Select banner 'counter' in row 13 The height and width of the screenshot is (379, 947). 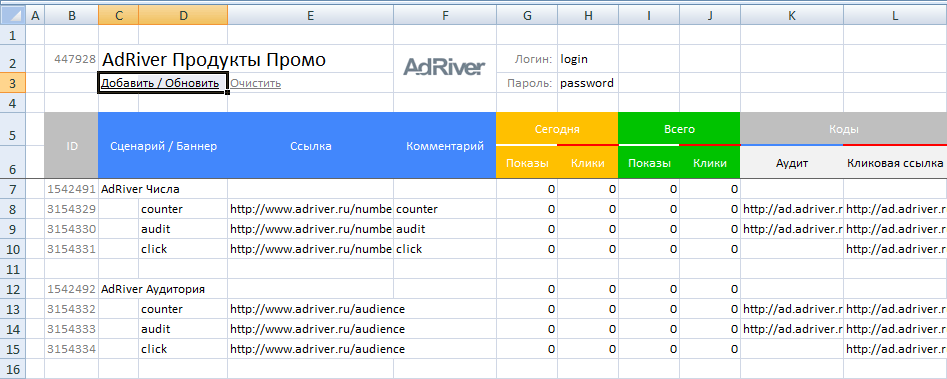click(183, 309)
